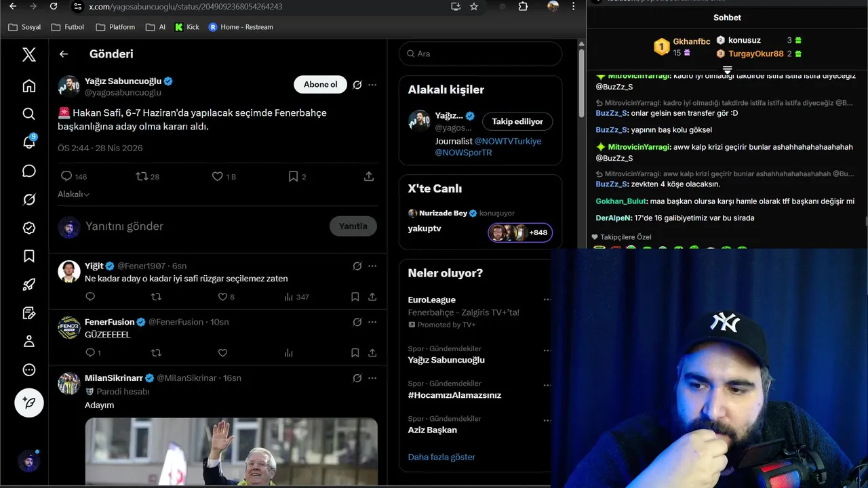Open Grok icon in X sidebar
868x488 pixels.
pos(28,199)
